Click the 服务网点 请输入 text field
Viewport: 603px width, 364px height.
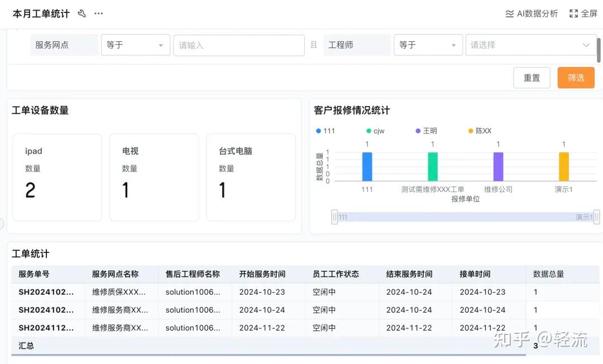(x=239, y=45)
